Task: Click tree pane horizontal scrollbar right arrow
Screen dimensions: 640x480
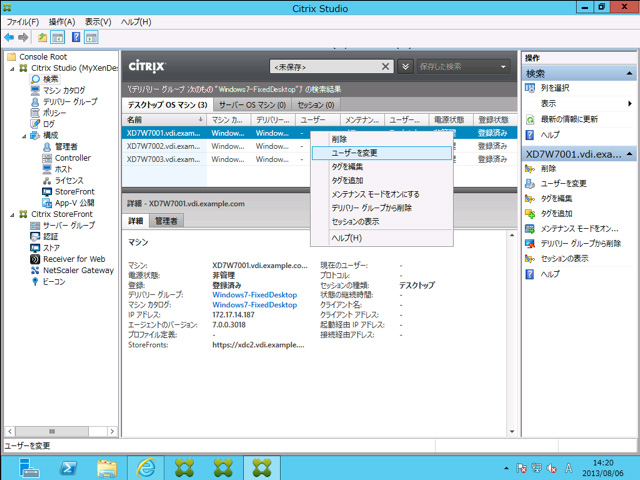Action: [112, 431]
